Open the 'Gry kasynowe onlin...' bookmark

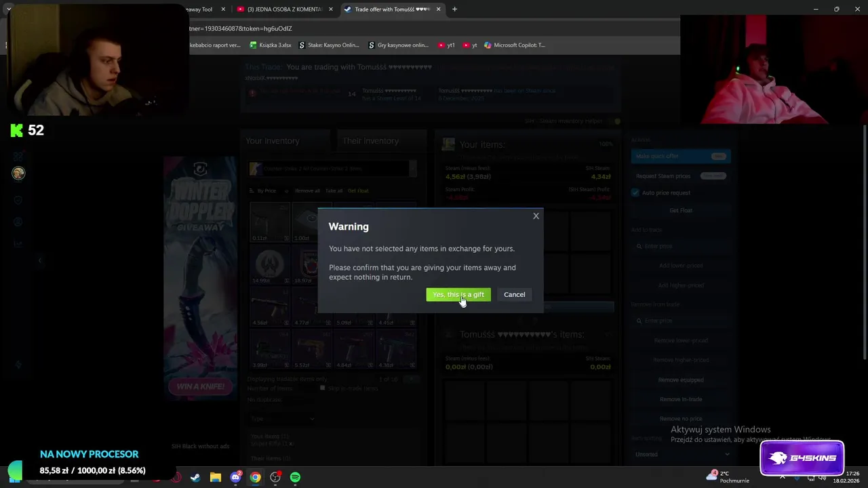(x=399, y=45)
